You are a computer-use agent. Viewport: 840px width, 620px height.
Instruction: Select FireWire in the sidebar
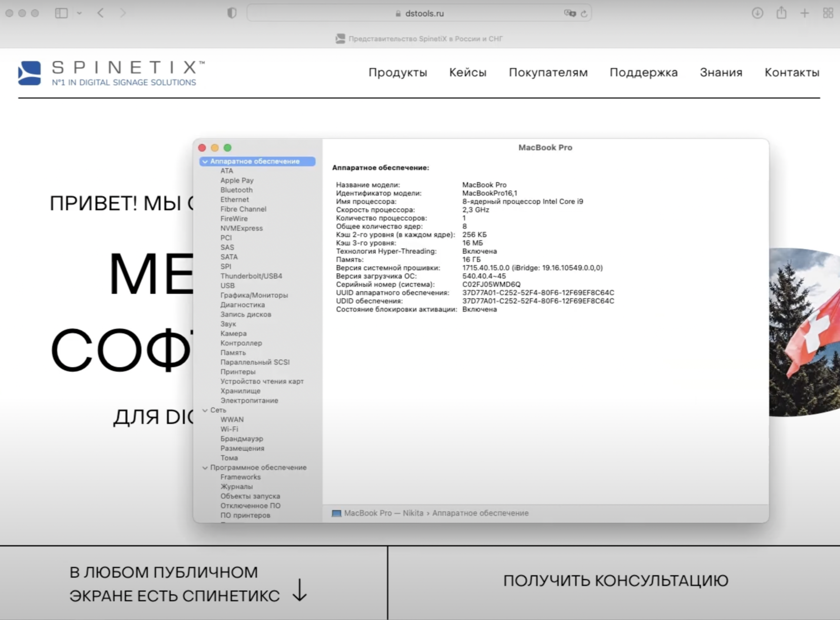(234, 219)
